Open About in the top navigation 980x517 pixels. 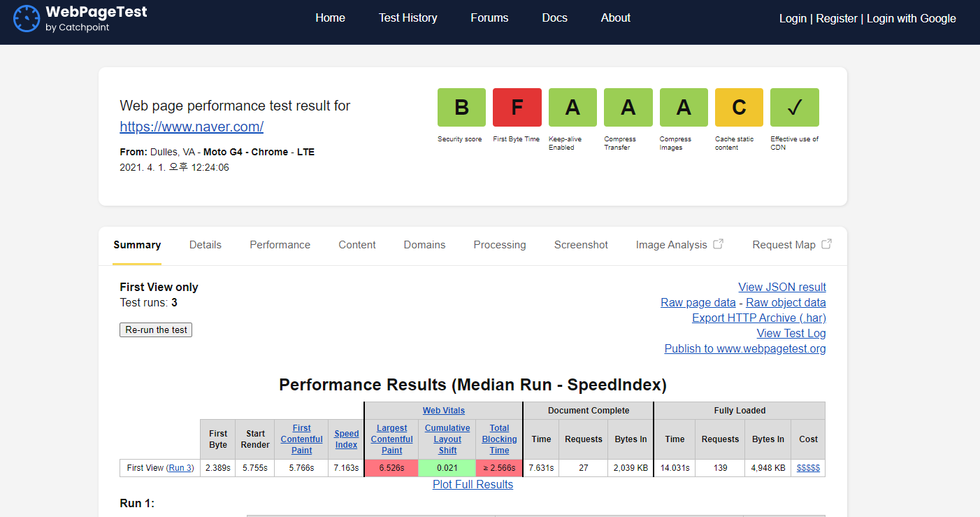pyautogui.click(x=616, y=18)
